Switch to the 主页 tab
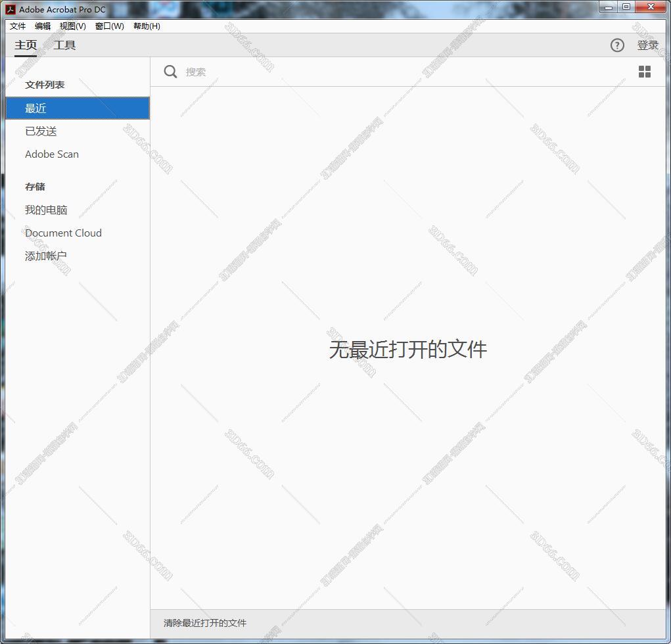Image resolution: width=671 pixels, height=644 pixels. tap(26, 45)
